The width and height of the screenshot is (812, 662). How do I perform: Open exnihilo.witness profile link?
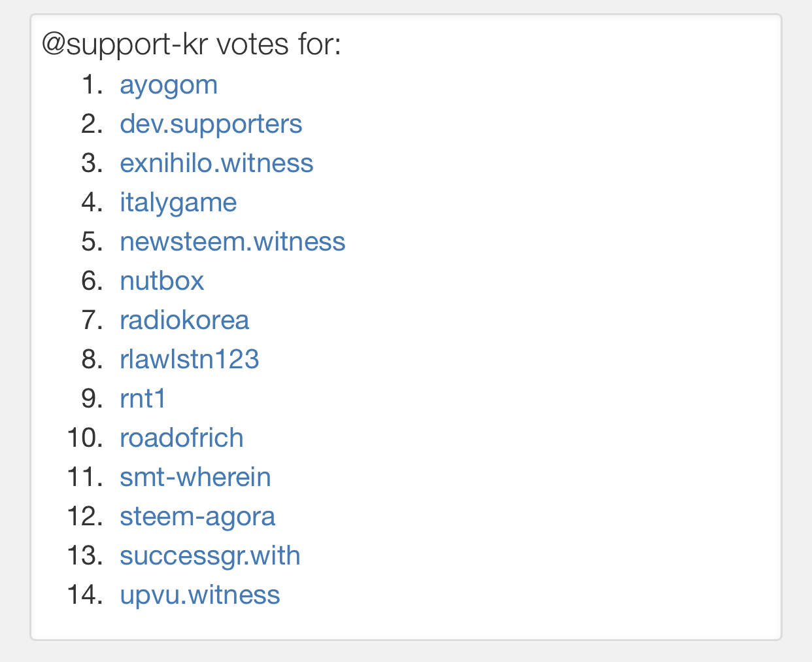click(x=216, y=164)
